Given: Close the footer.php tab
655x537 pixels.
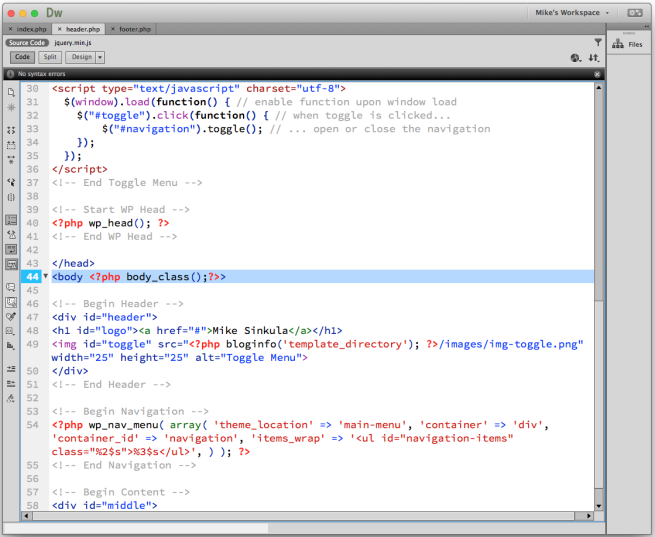Looking at the screenshot, I should [x=113, y=29].
